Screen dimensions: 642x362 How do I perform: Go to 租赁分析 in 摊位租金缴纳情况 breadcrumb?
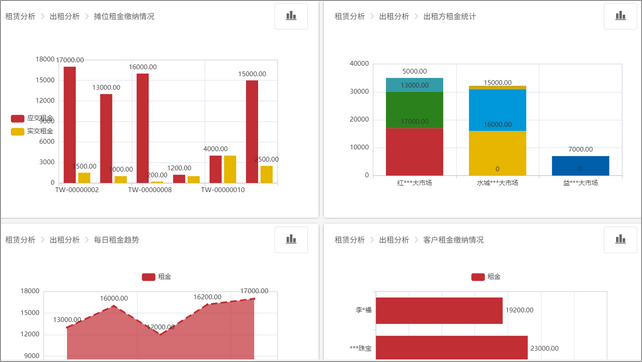click(x=20, y=16)
